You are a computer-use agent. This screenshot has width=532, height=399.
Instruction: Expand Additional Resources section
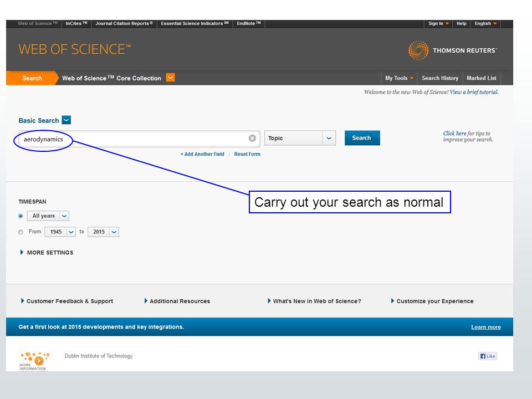[177, 301]
